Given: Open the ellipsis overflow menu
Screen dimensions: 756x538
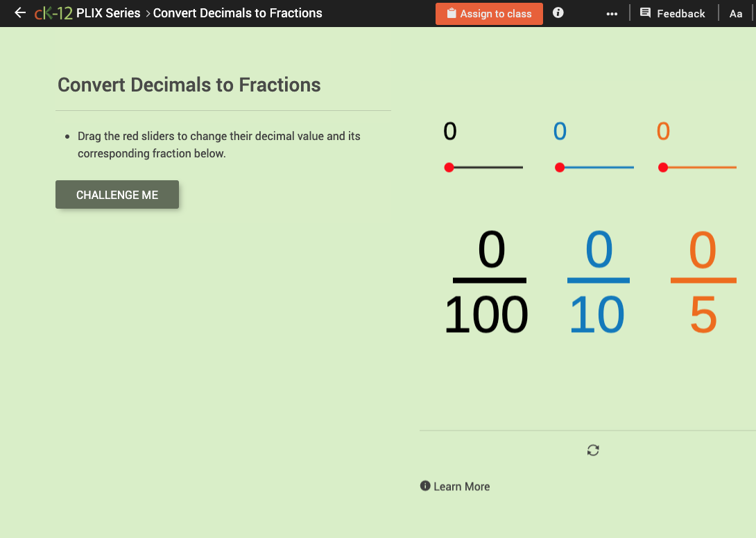Looking at the screenshot, I should (x=611, y=12).
